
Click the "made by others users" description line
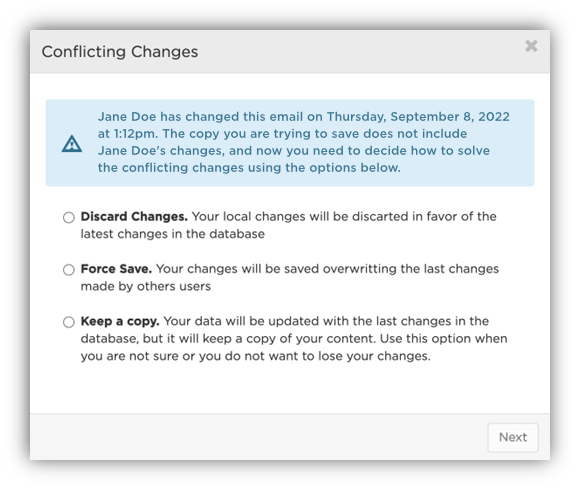click(x=146, y=287)
